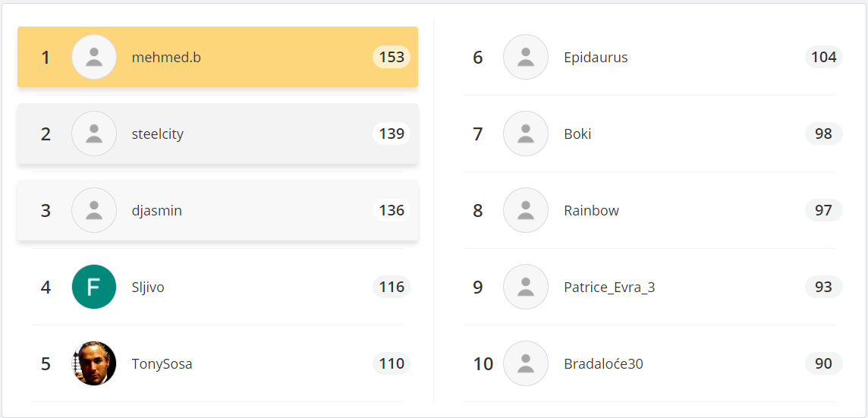Click djasmin's avatar placeholder icon
Image resolution: width=868 pixels, height=418 pixels.
tap(94, 211)
